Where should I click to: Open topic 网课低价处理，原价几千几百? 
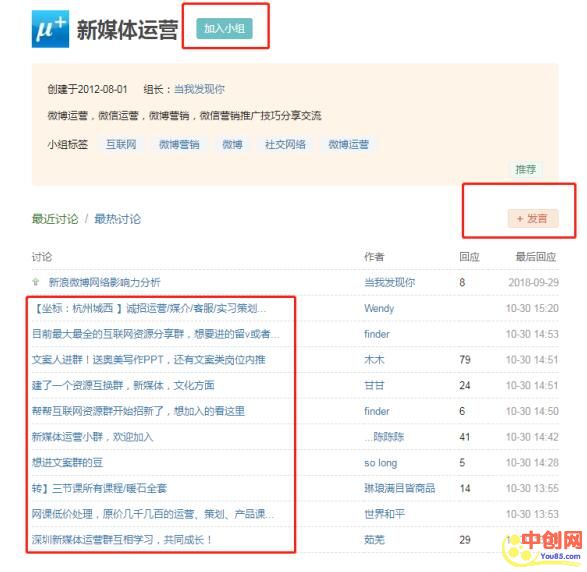pos(153,514)
